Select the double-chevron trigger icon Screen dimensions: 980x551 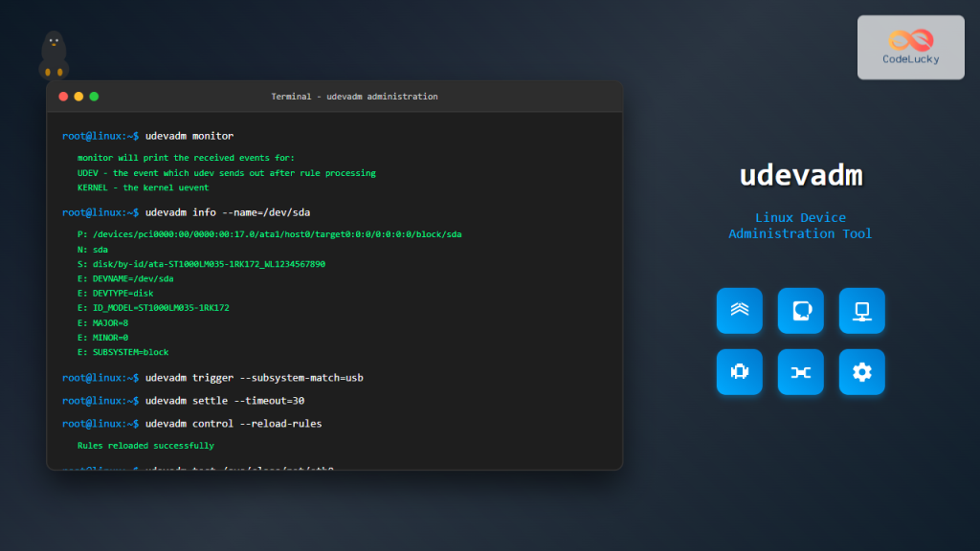pos(739,310)
